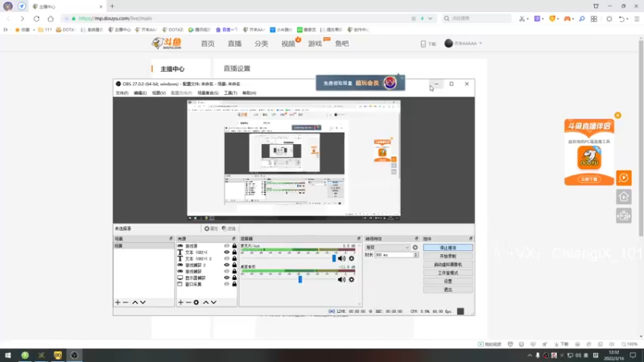Open the 直播 tab in Douyu navigation
The image size is (644, 362).
pyautogui.click(x=234, y=43)
